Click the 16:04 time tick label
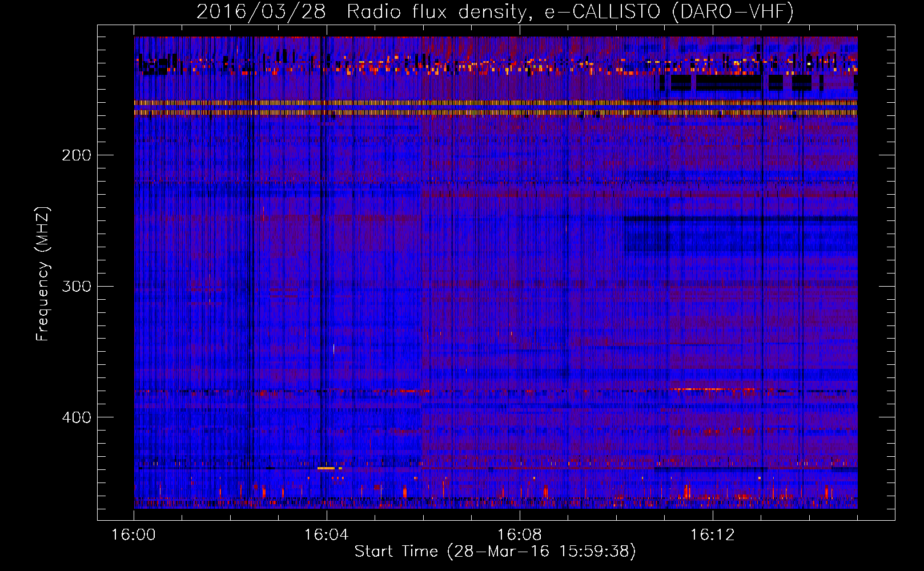The height and width of the screenshot is (571, 924). tap(327, 535)
